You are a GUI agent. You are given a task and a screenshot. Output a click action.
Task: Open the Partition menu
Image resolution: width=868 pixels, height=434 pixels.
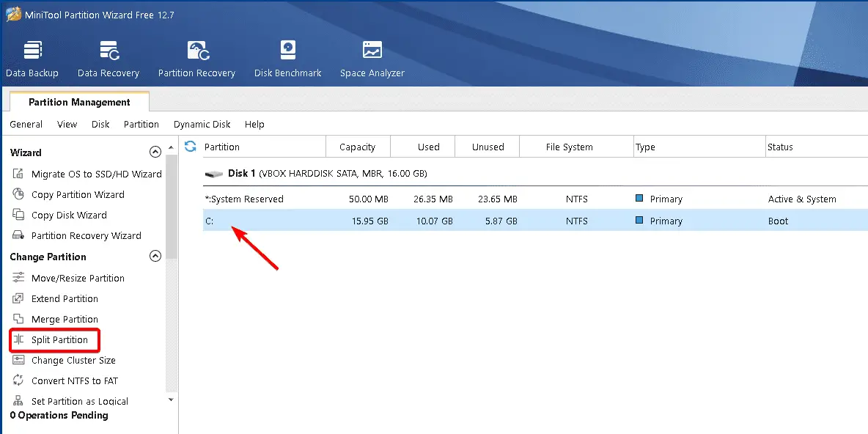click(x=141, y=124)
